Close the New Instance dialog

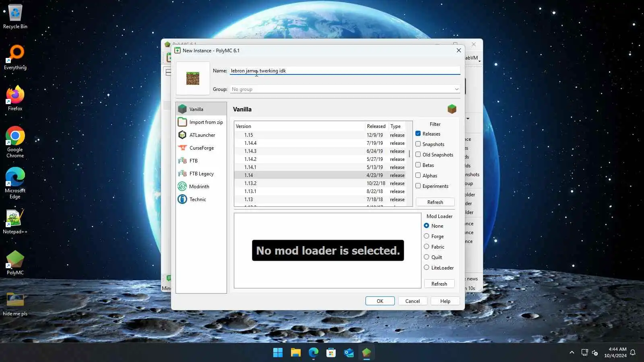click(458, 50)
